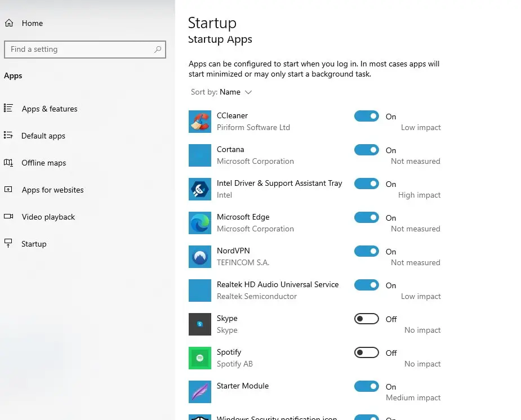Click the NordVPN app icon
Viewport: 521px width, 420px height.
pyautogui.click(x=200, y=257)
